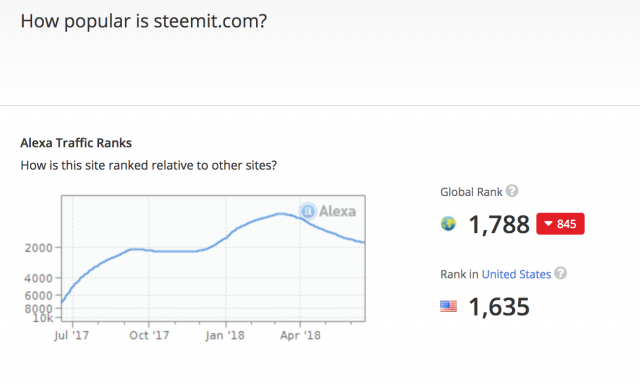
Task: Click the US rank number 1,635
Action: click(x=499, y=307)
